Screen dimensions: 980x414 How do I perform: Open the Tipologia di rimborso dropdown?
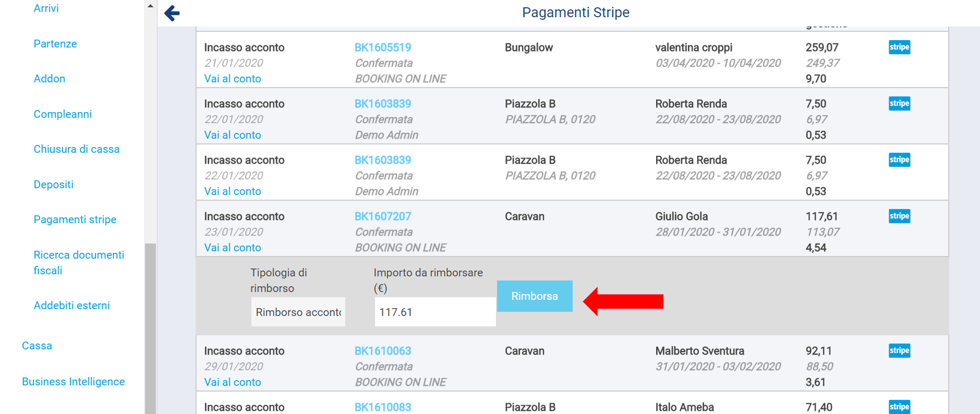coord(298,312)
